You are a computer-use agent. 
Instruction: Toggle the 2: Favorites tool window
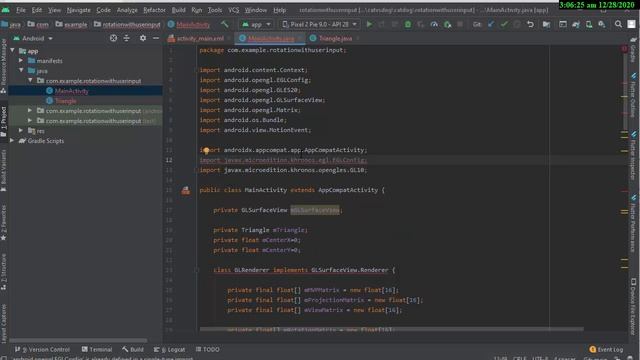coord(4,222)
